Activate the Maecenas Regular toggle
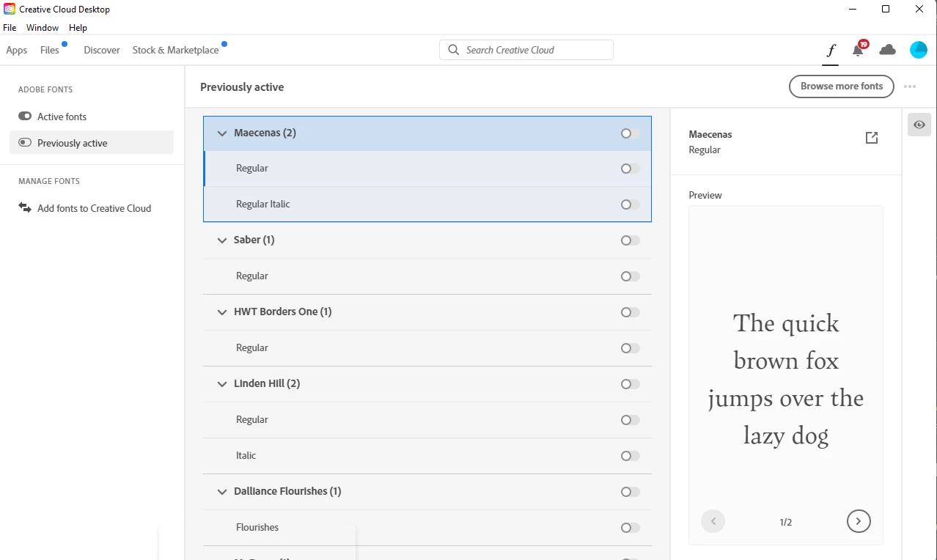The width and height of the screenshot is (937, 560). pos(630,169)
